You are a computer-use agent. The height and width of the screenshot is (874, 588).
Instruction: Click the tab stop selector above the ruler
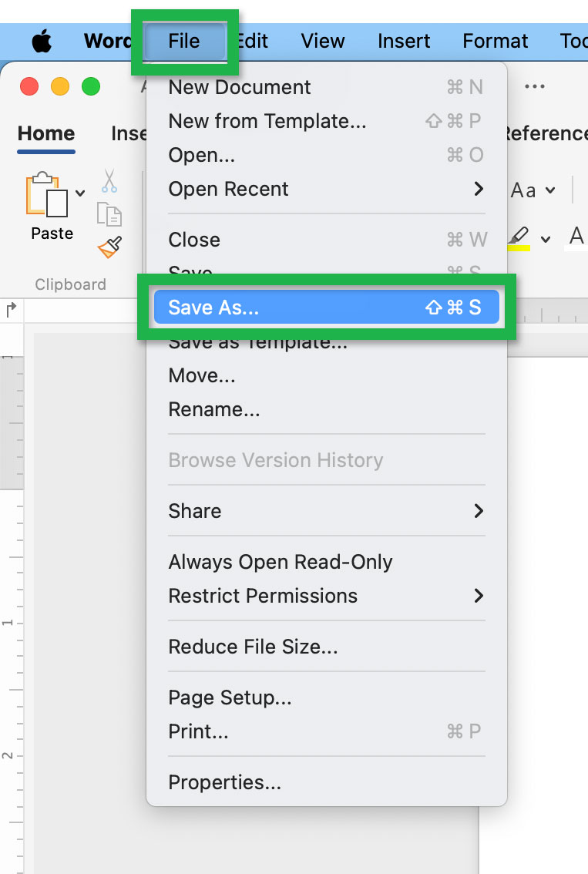(x=11, y=308)
